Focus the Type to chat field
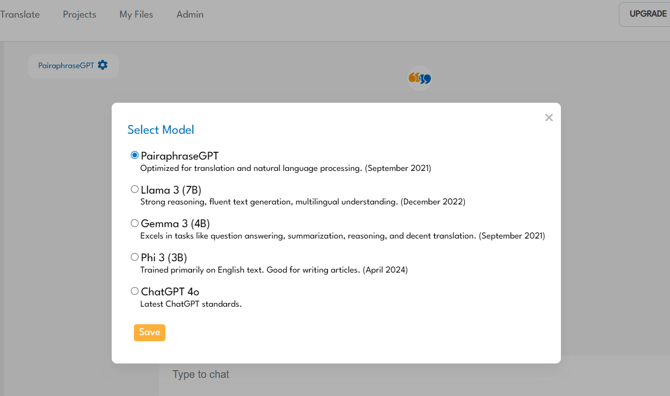 414,375
